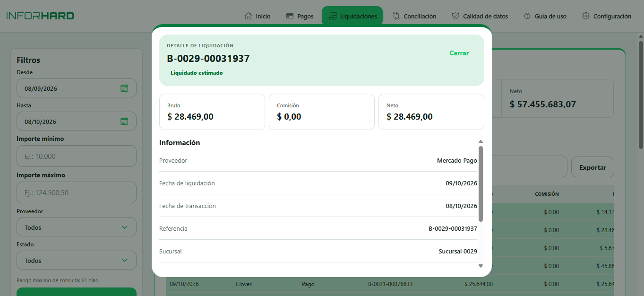Close the liquidation detail with Cerrar
The height and width of the screenshot is (296, 644).
pos(459,53)
